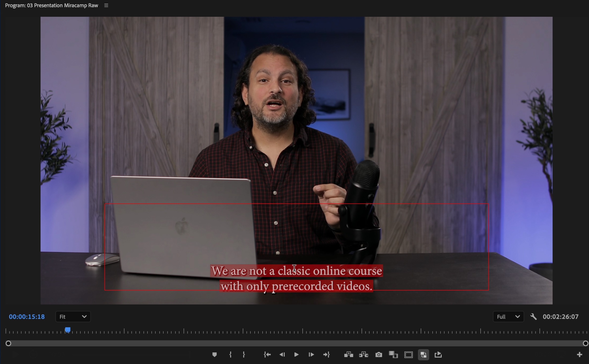This screenshot has width=589, height=364.
Task: Open the Program monitor panel menu
Action: click(106, 5)
